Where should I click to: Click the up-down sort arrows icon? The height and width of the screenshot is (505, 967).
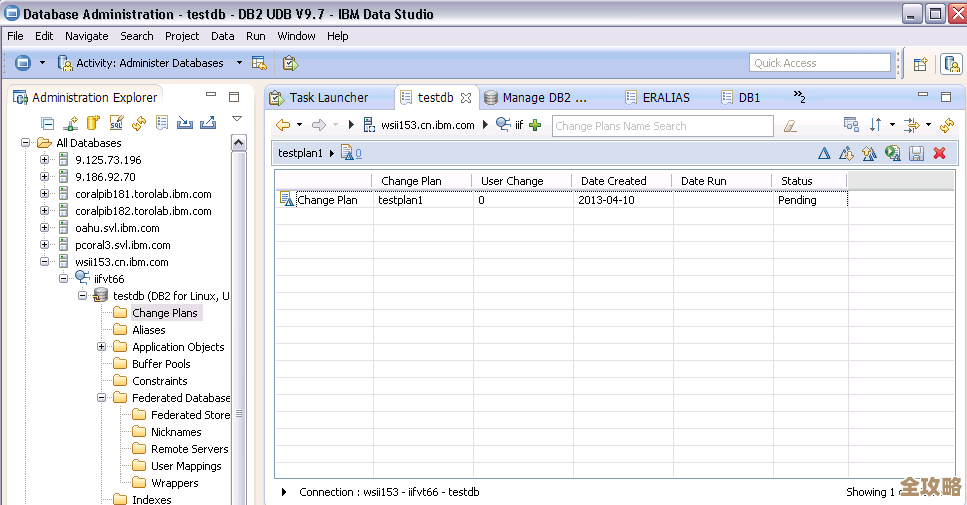point(876,125)
